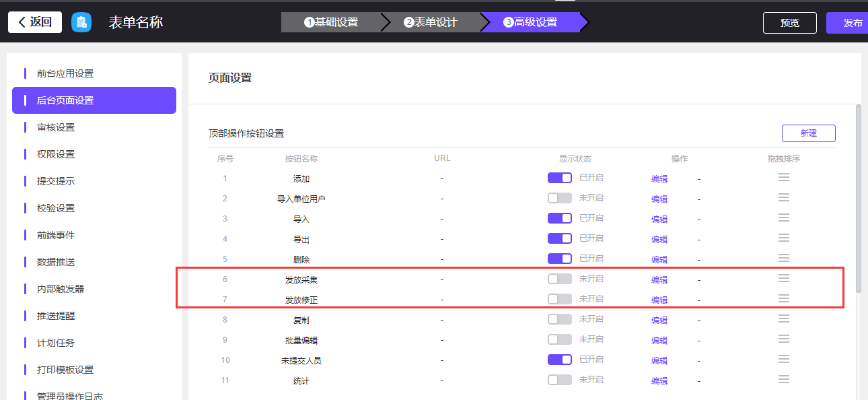
Task: Click the blue form clipboard icon
Action: tap(81, 22)
